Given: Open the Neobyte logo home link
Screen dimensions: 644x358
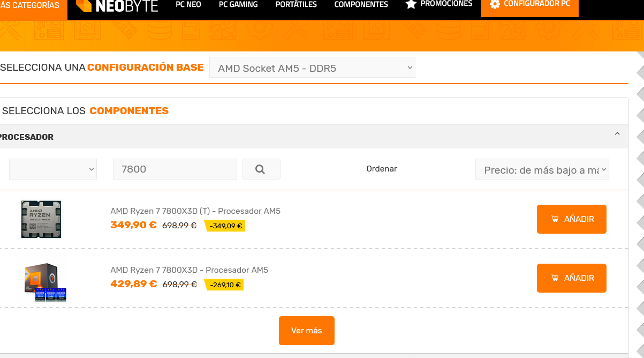Looking at the screenshot, I should pos(117,5).
